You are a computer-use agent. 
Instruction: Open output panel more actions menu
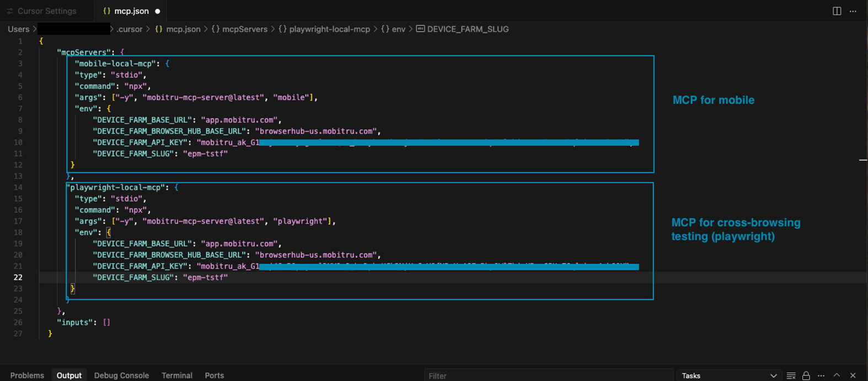821,375
